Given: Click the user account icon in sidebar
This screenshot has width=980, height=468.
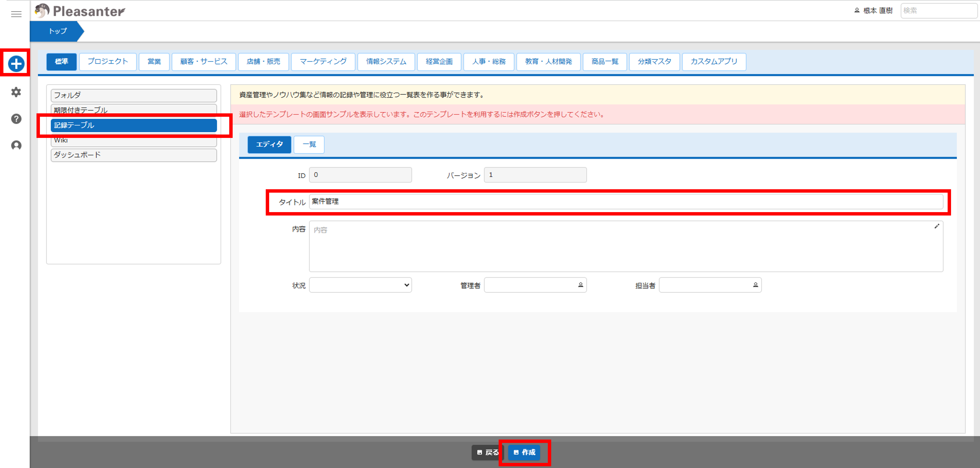Looking at the screenshot, I should click(x=16, y=146).
